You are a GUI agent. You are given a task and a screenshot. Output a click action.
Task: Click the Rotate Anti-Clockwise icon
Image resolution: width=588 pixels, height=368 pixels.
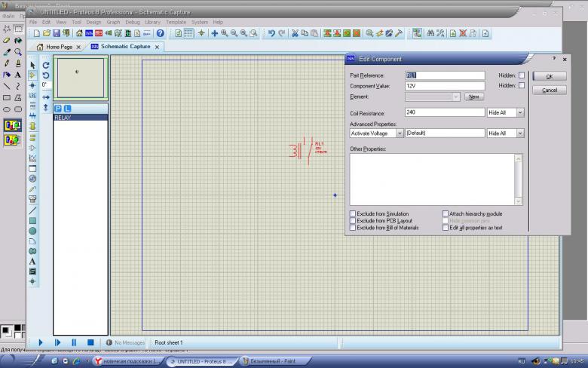[x=46, y=75]
